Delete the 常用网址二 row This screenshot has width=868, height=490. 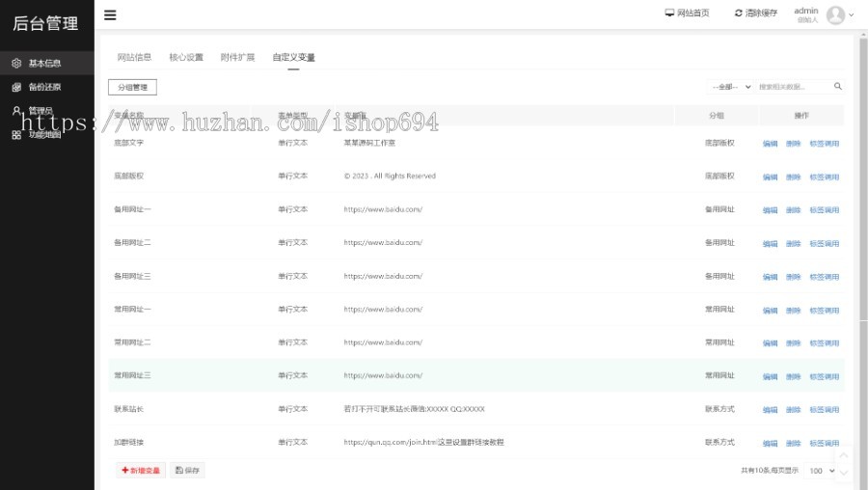(x=794, y=343)
